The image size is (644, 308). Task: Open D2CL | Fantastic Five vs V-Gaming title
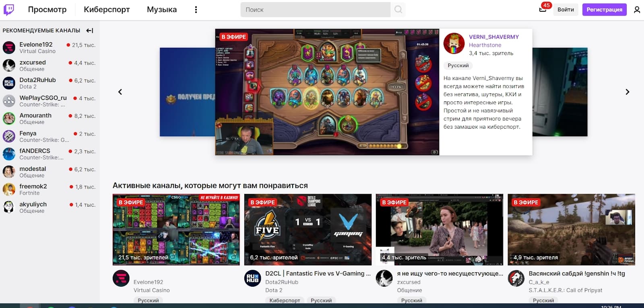(318, 273)
